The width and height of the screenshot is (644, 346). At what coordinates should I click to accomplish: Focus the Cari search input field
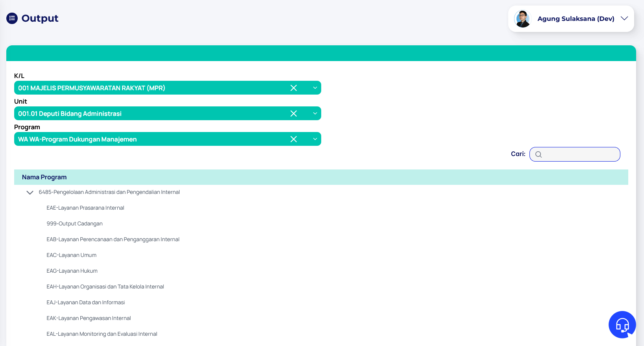581,154
